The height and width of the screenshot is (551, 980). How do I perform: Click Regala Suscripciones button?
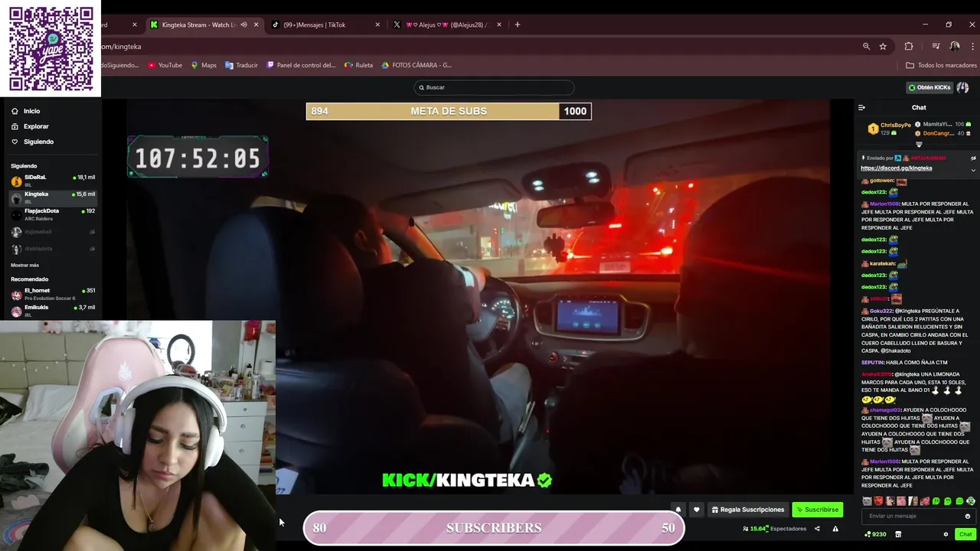(x=747, y=510)
